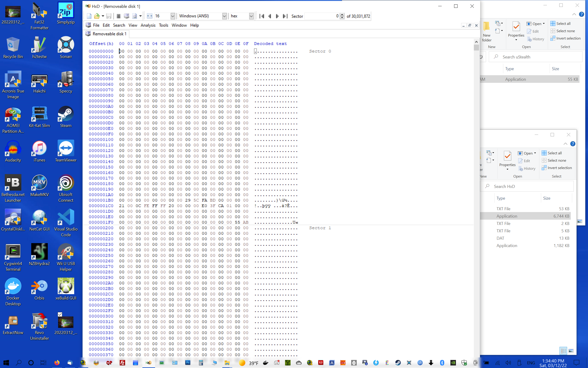
Task: Collapse the ribbon in HxD Explorer window
Action: (565, 144)
